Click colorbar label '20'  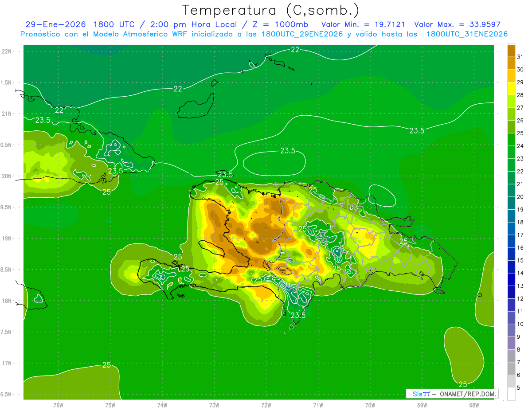click(x=520, y=197)
